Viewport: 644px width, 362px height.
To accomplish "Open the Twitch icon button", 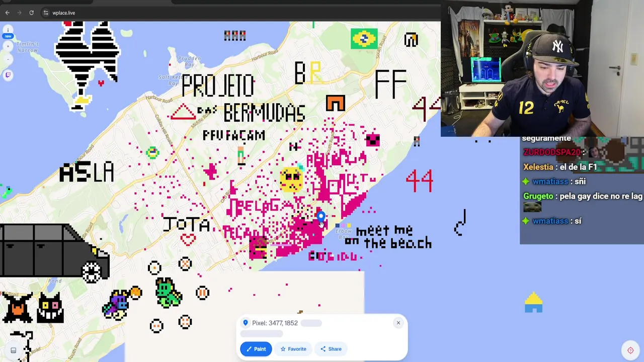I will tap(8, 75).
